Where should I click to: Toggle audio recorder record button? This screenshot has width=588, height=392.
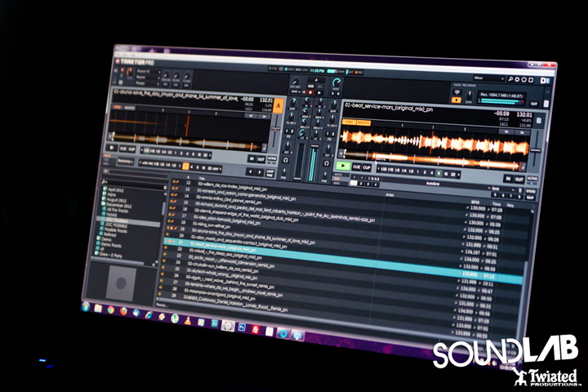(456, 100)
